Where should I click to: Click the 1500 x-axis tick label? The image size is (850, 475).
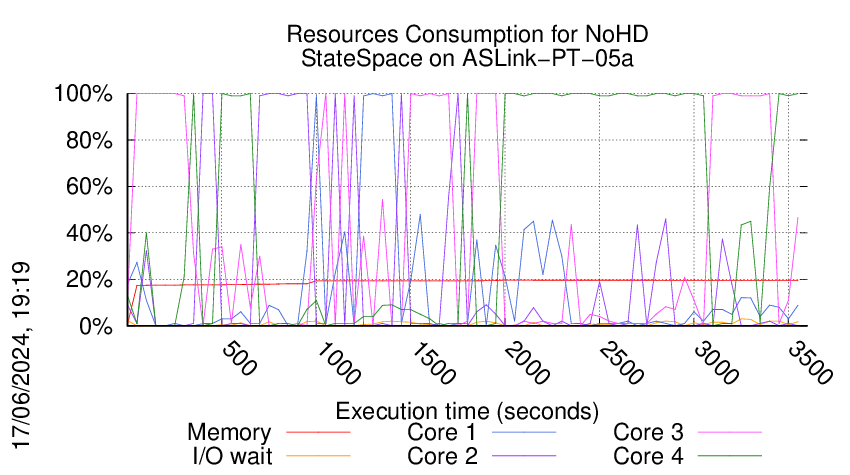432,363
